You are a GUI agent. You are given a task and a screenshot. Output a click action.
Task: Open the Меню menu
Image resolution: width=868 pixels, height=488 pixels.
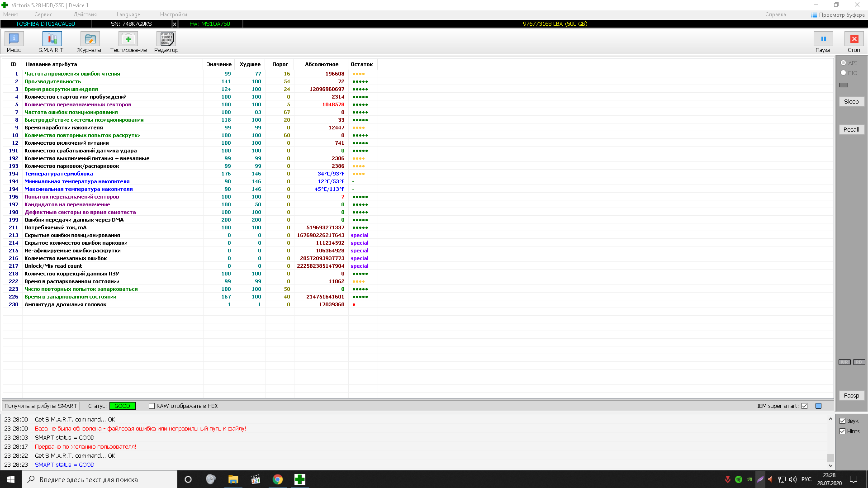(x=11, y=15)
